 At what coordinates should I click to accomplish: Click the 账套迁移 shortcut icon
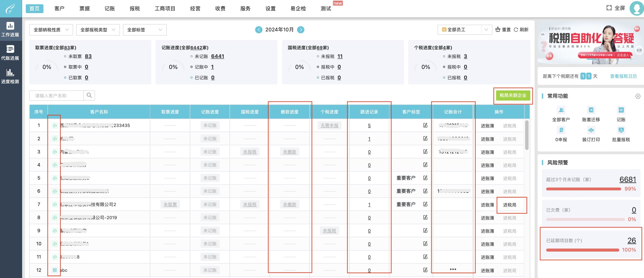(x=591, y=110)
